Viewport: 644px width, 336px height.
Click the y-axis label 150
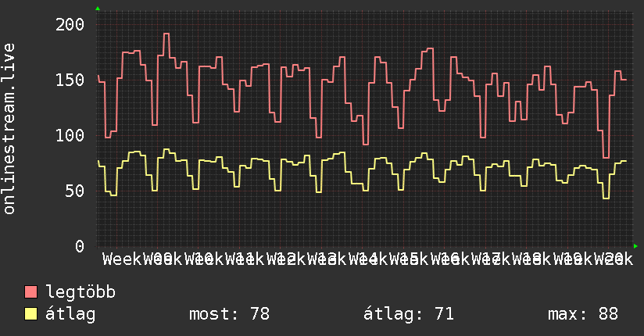point(70,80)
